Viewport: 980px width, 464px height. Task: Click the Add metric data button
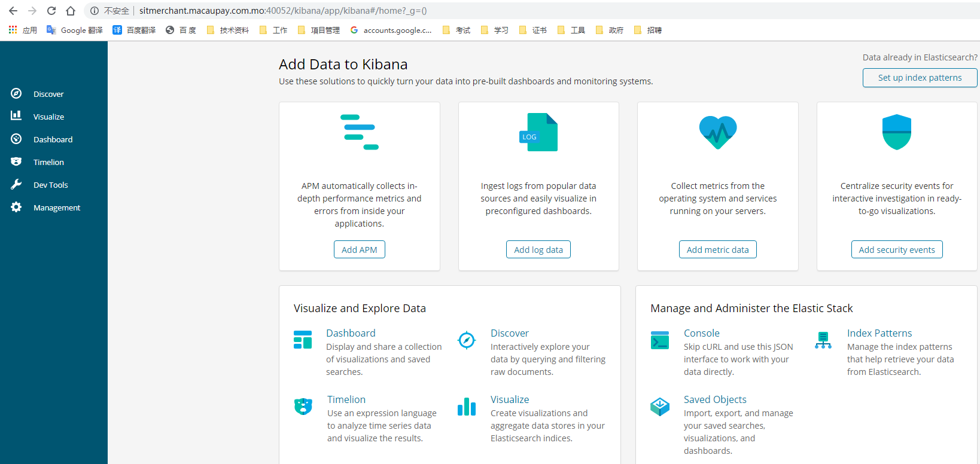click(718, 249)
